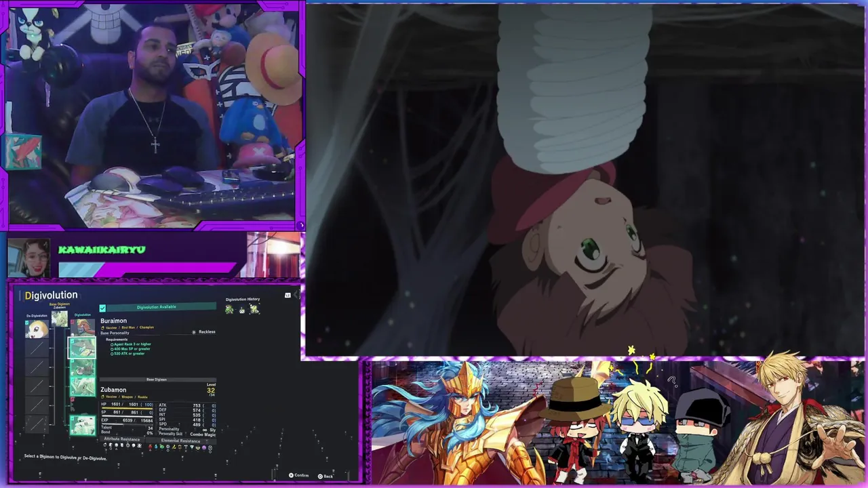Click the first Attribute Resistance icon
Image resolution: width=868 pixels, height=488 pixels.
tap(105, 445)
